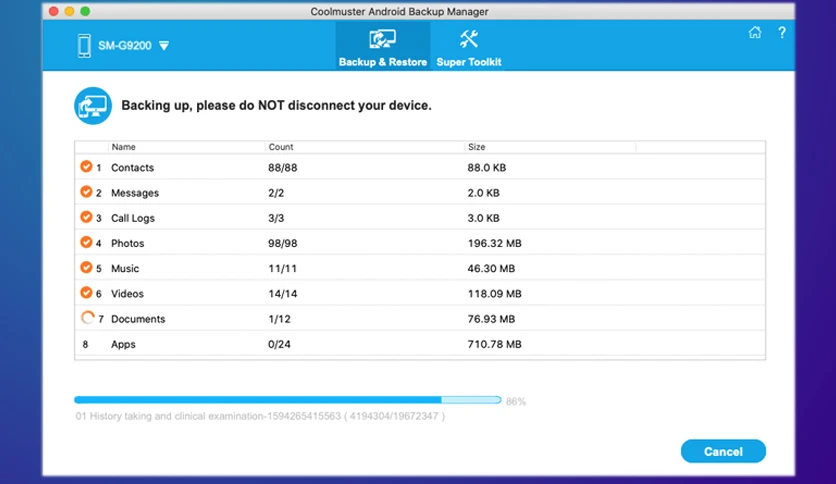Click the 98/98 photos count

(x=283, y=243)
